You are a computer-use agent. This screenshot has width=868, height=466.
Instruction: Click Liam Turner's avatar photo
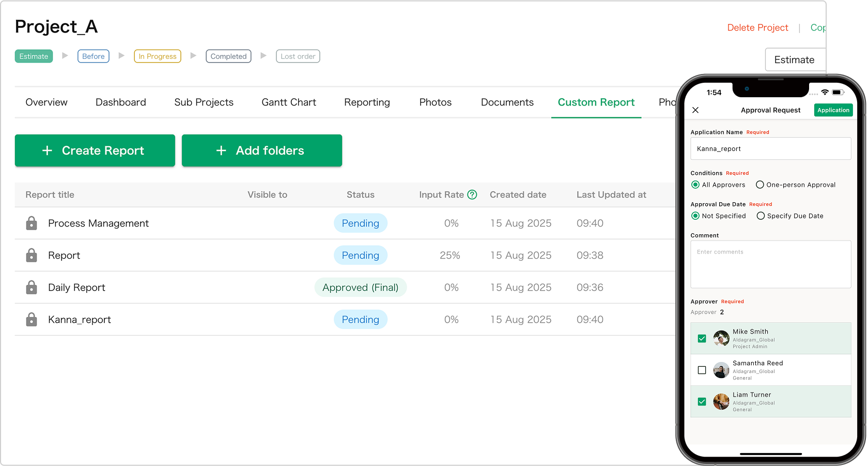pyautogui.click(x=721, y=402)
